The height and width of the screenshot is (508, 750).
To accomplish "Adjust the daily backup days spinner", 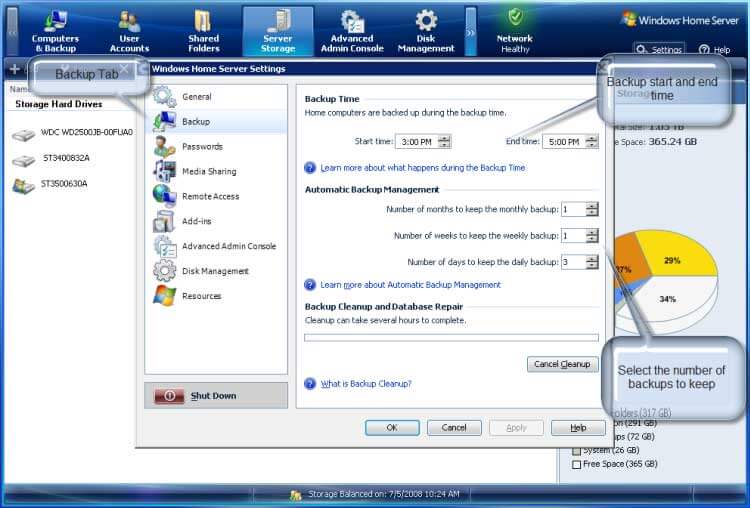I will pyautogui.click(x=592, y=262).
